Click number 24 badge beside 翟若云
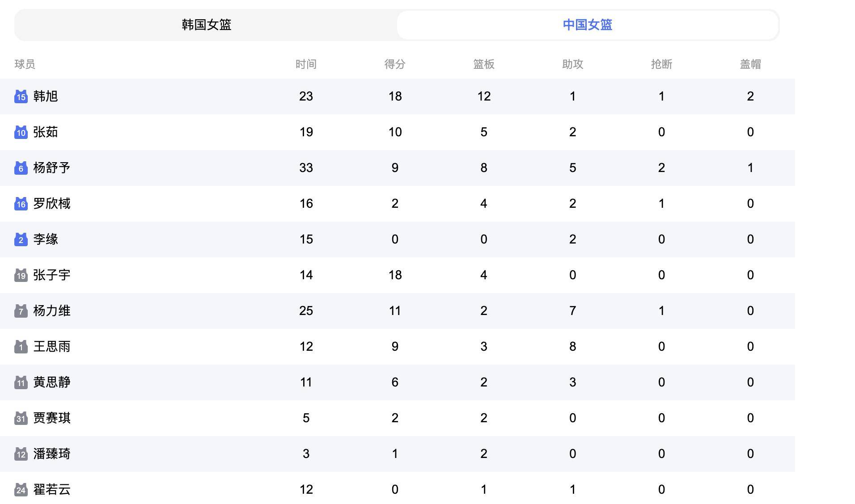The image size is (855, 504). click(20, 490)
